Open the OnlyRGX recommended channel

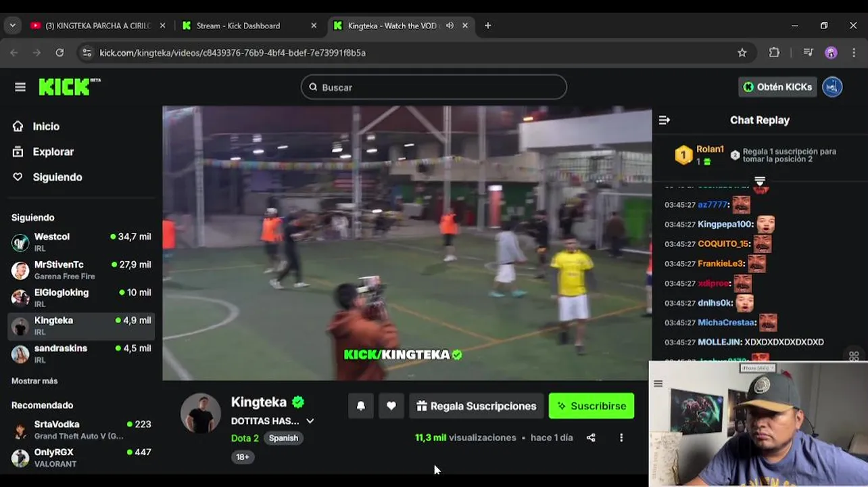(x=81, y=457)
